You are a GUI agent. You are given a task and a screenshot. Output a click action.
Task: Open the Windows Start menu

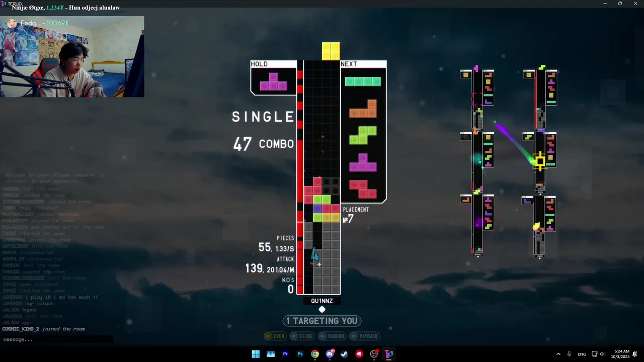coord(256,354)
